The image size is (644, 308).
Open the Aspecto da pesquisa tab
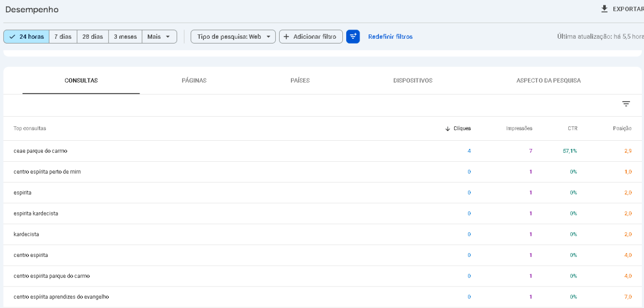[548, 81]
